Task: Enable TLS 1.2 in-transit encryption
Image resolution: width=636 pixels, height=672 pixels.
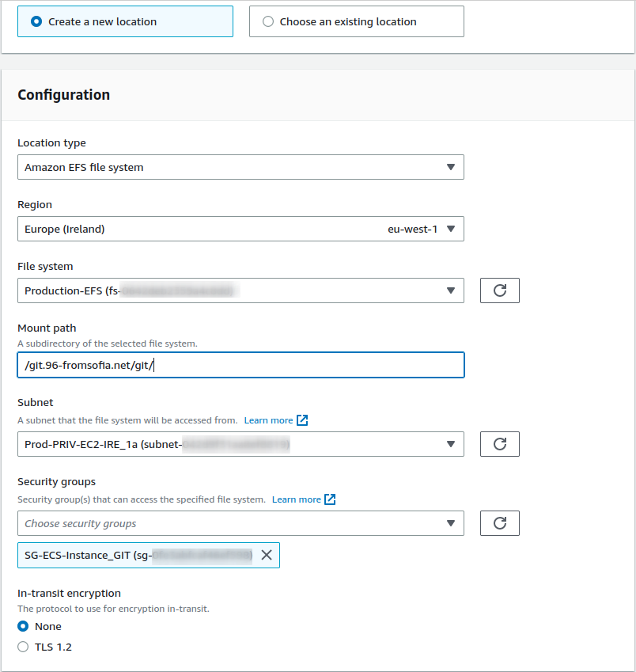Action: pos(23,647)
